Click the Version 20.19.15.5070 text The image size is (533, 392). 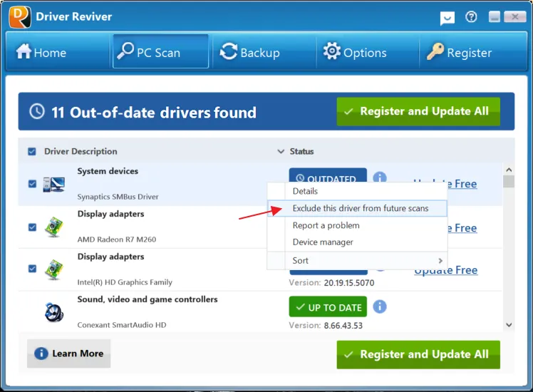pyautogui.click(x=331, y=283)
